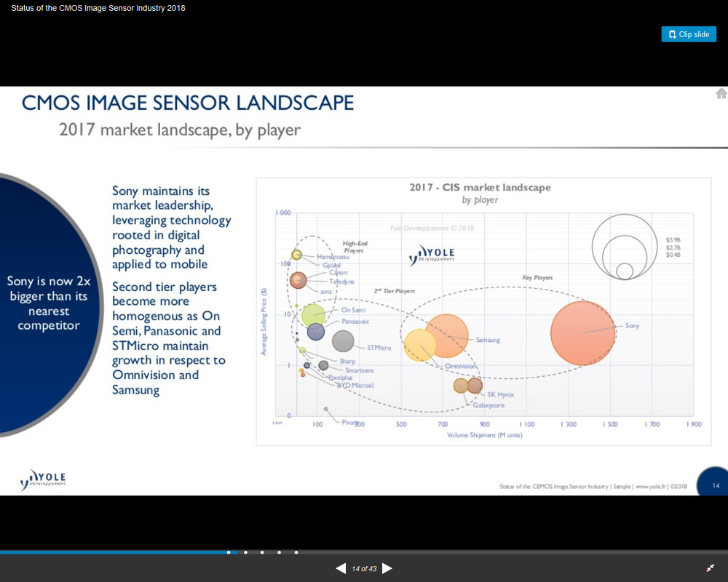Click the 'Average Selling Price ($)' axis label
This screenshot has height=582, width=728.
[264, 322]
